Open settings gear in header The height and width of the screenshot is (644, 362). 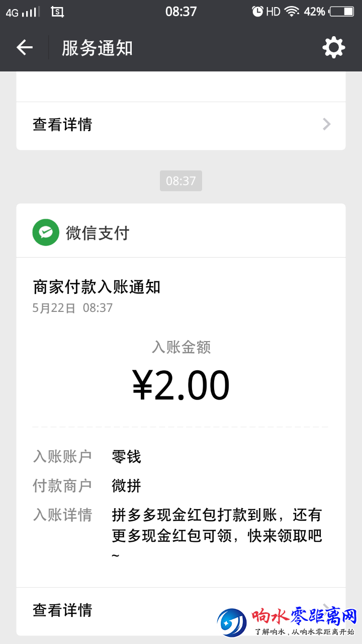[334, 48]
